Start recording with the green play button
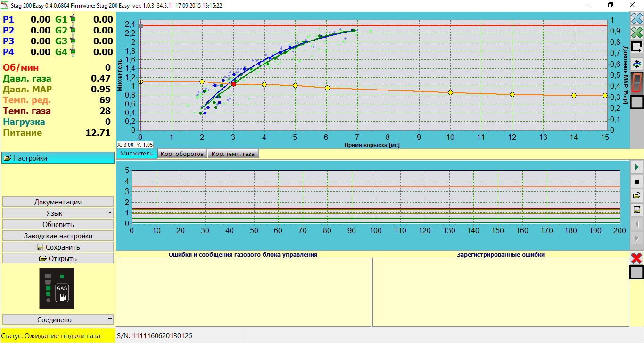The width and height of the screenshot is (644, 343). 636,167
